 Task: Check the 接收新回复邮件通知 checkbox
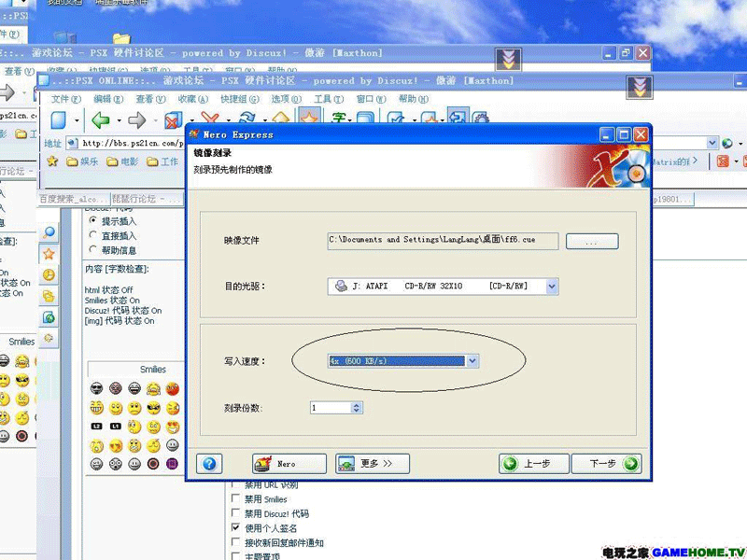pyautogui.click(x=235, y=541)
